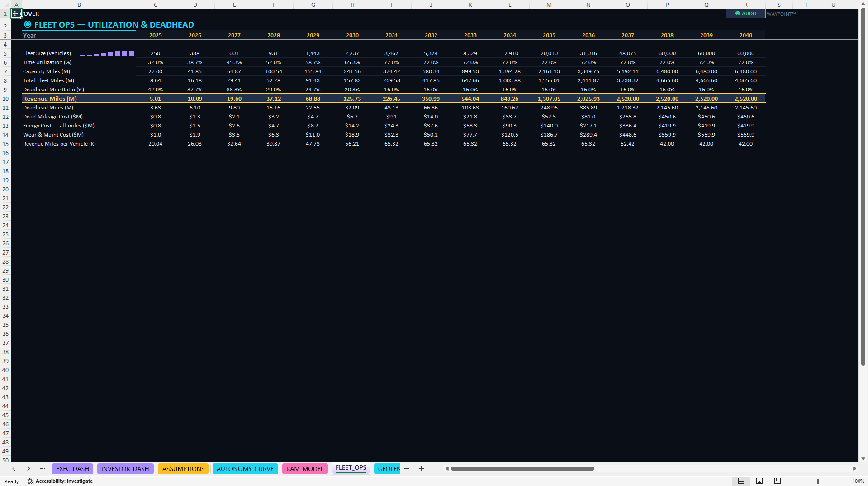Click the AUDIT status button
868x486 pixels.
pos(745,14)
